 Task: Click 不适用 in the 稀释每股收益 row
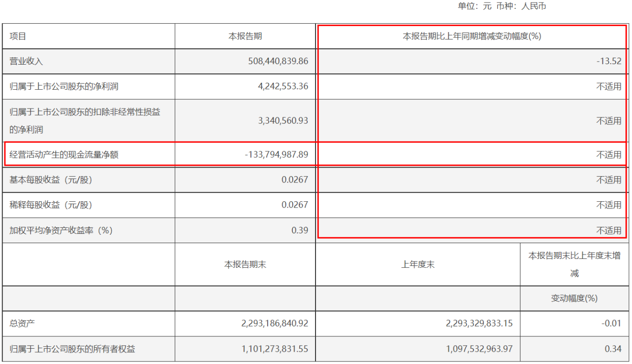[x=609, y=205]
